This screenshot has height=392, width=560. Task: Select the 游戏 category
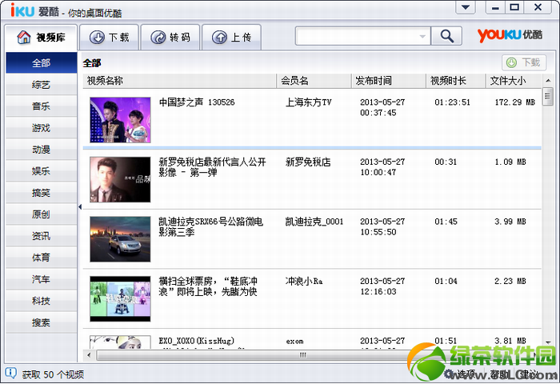(41, 128)
